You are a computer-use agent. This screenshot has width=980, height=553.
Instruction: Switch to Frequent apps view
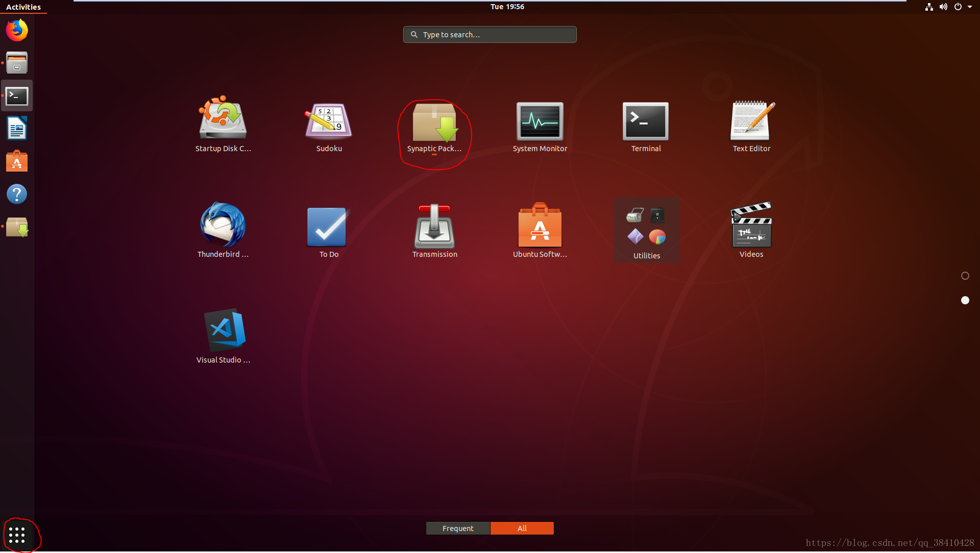click(x=458, y=528)
